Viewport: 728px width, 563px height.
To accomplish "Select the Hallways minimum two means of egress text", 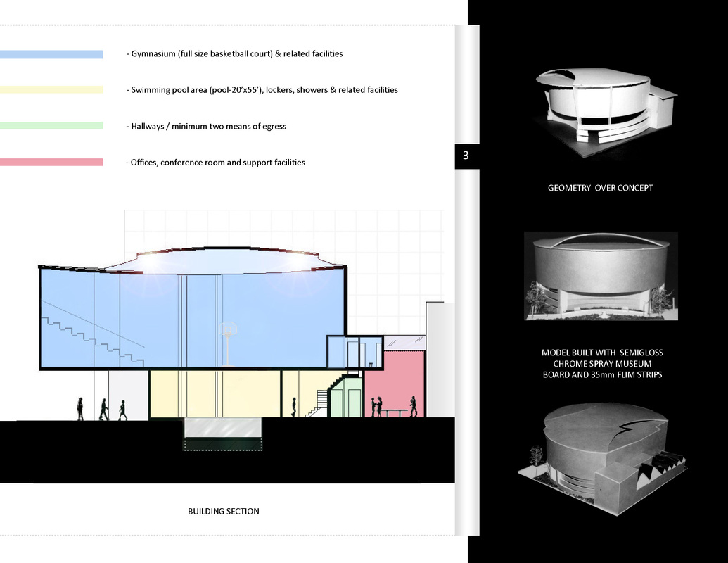I will click(208, 127).
